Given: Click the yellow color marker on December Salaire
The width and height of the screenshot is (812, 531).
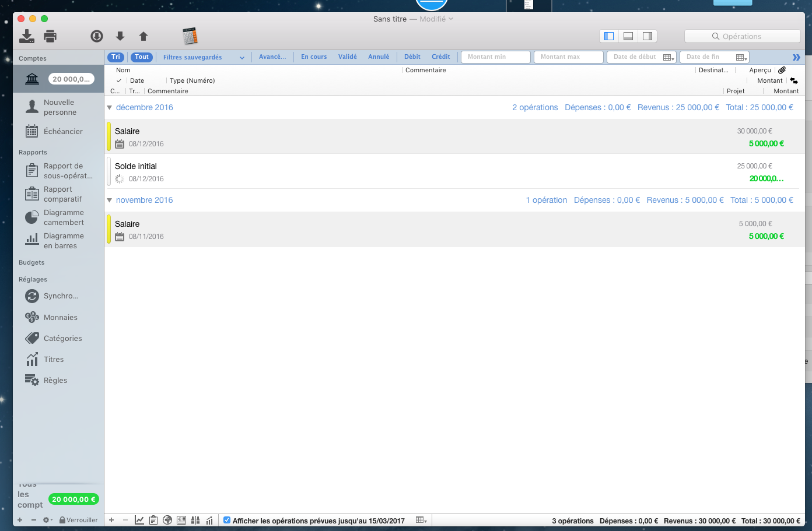Looking at the screenshot, I should 109,137.
